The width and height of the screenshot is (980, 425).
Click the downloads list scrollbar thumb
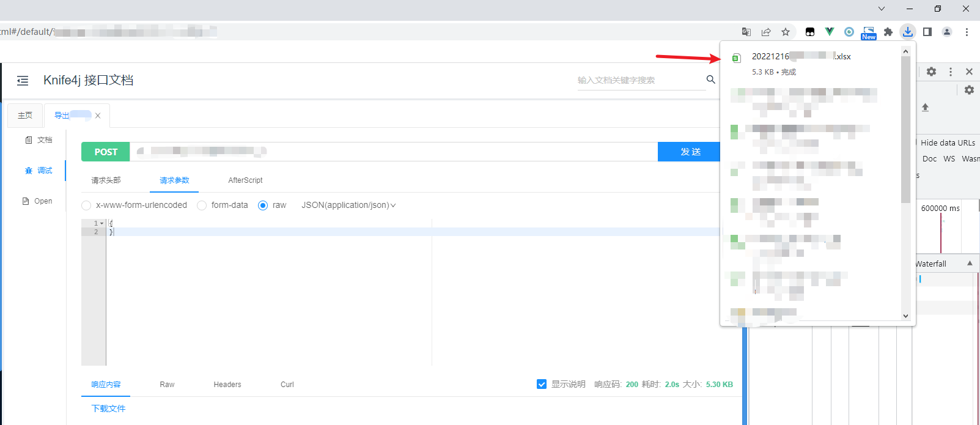[x=906, y=128]
